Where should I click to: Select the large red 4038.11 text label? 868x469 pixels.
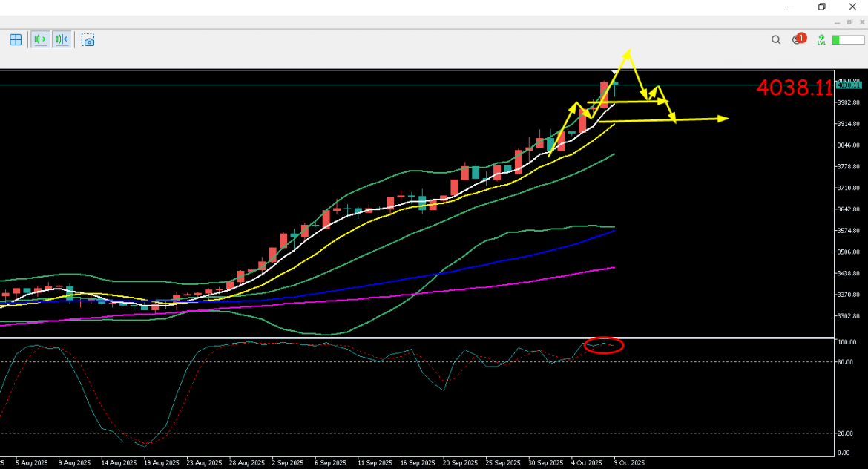(794, 88)
